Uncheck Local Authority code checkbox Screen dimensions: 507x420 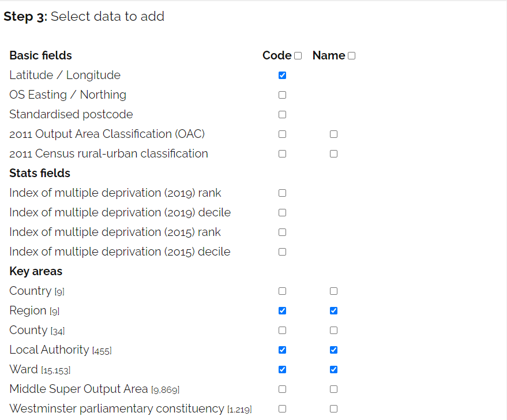pyautogui.click(x=282, y=350)
